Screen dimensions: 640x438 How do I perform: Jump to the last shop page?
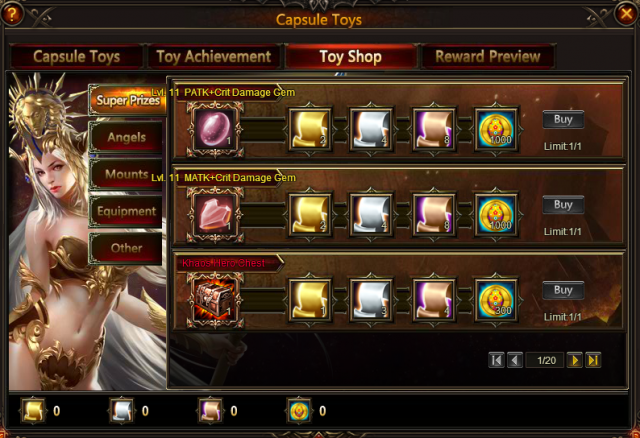[x=593, y=360]
